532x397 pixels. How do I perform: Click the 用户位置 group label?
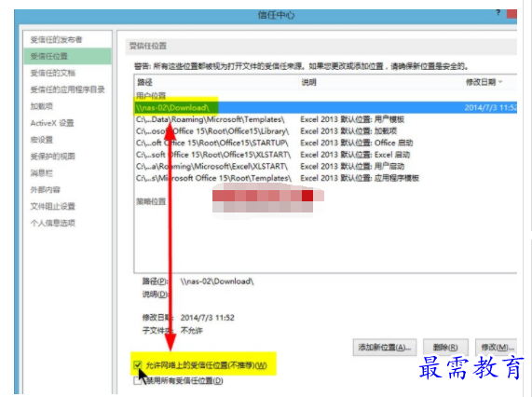(x=151, y=96)
